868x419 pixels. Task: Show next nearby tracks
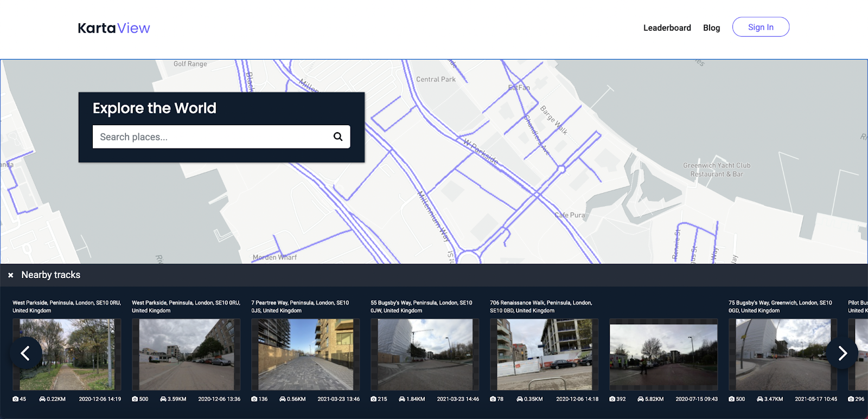pyautogui.click(x=843, y=353)
